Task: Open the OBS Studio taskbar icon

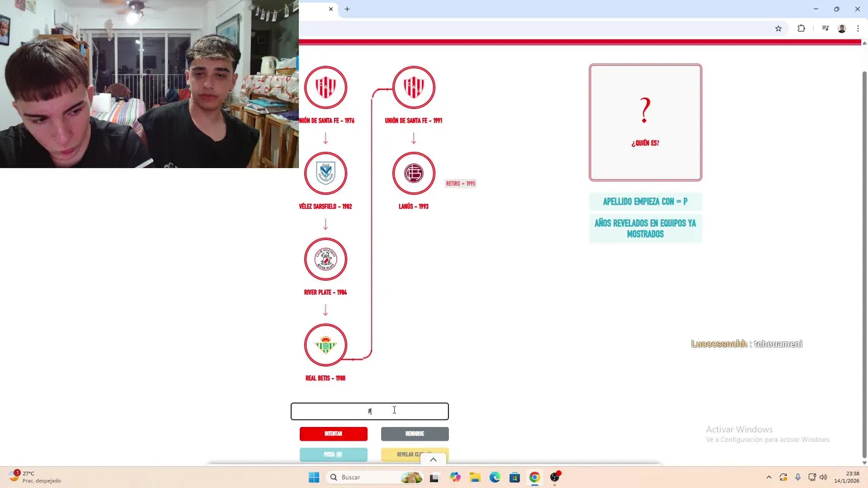Action: coord(555,477)
